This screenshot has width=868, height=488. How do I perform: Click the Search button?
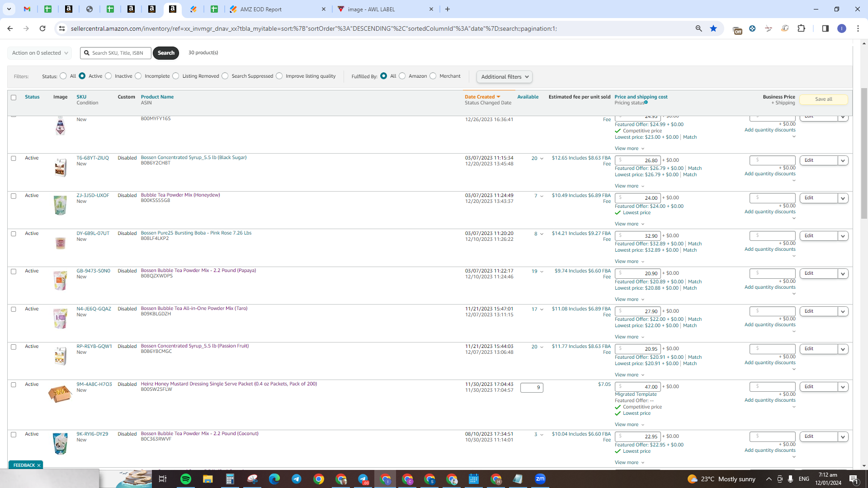[x=166, y=53]
